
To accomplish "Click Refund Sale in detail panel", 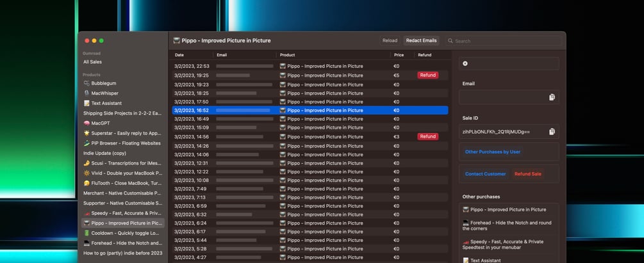I will 528,174.
